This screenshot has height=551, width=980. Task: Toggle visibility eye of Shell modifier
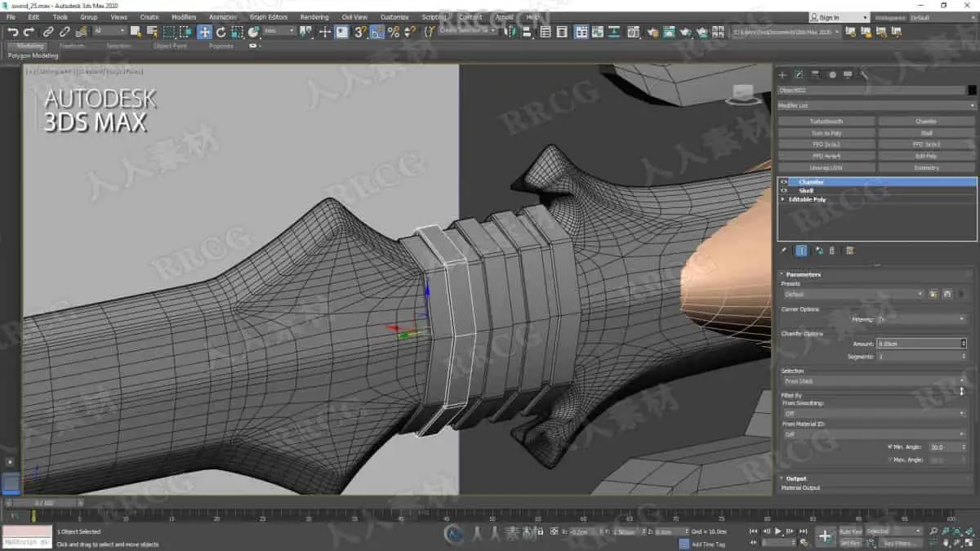click(784, 190)
